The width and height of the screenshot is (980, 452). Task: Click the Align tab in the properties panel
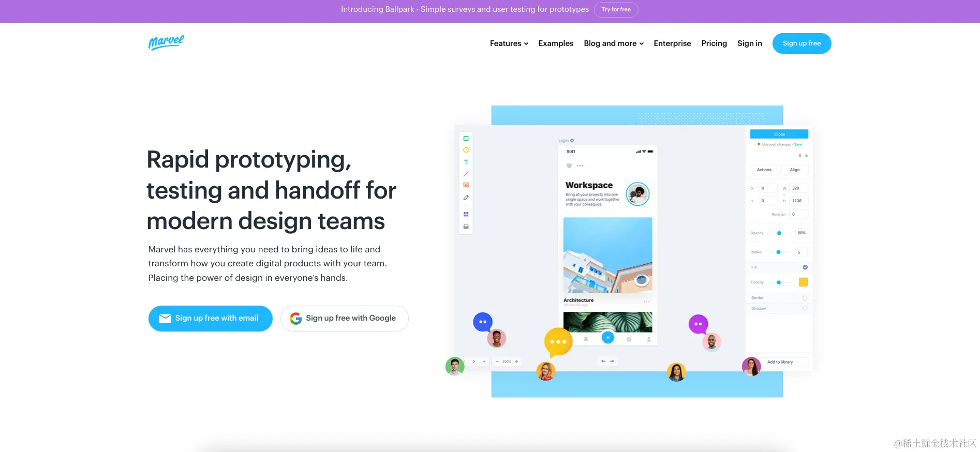coord(795,170)
